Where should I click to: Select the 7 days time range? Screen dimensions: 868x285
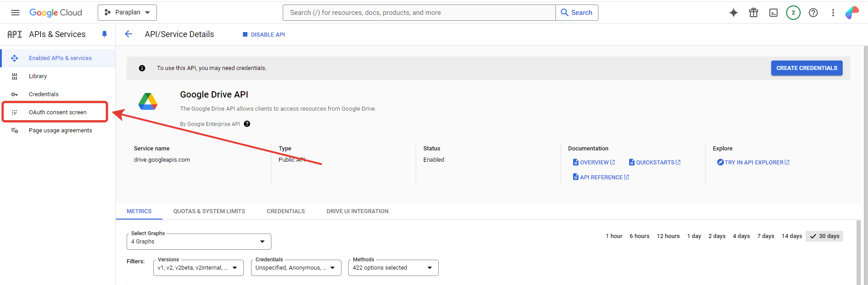(x=765, y=236)
